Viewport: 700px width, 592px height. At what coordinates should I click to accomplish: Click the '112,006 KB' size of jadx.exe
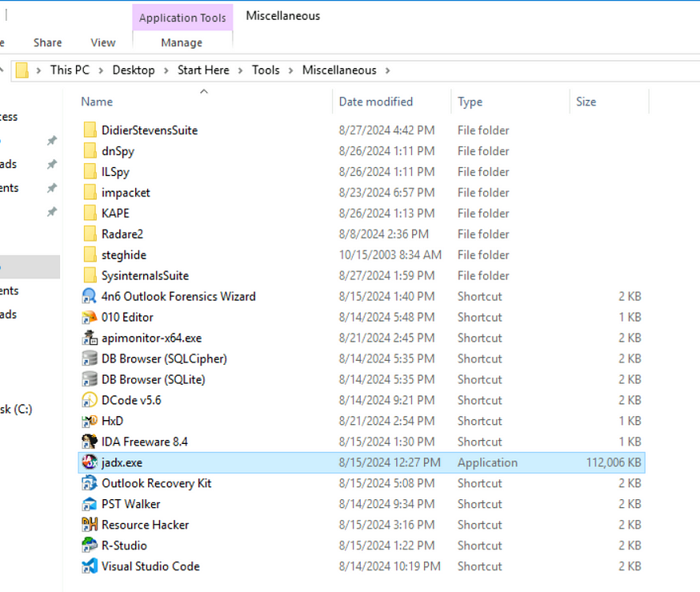(614, 462)
